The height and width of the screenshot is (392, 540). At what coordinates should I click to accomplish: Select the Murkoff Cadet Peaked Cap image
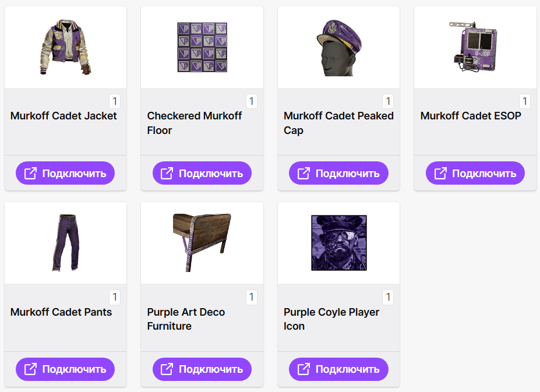coord(338,48)
